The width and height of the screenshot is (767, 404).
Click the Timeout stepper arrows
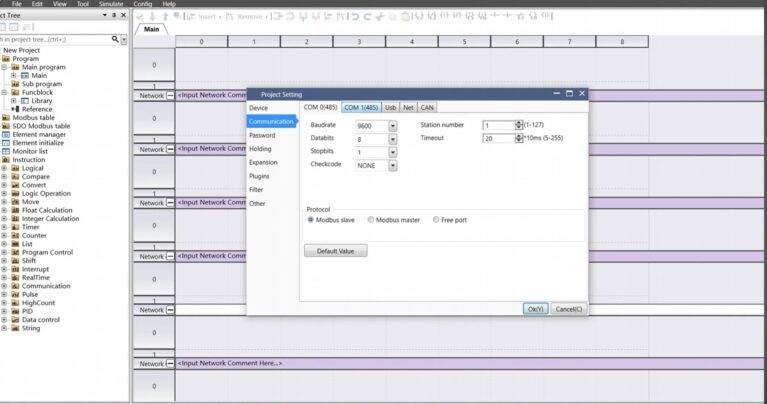519,138
